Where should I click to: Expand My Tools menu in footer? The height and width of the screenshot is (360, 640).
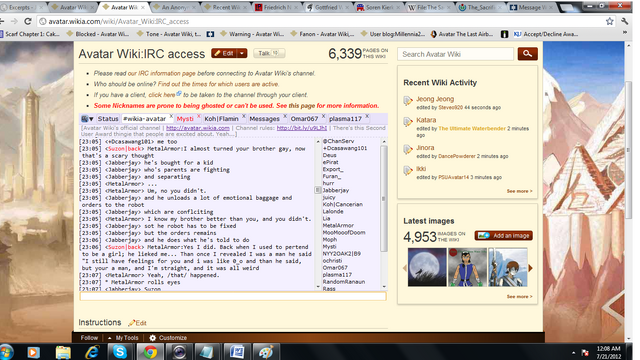pyautogui.click(x=123, y=338)
